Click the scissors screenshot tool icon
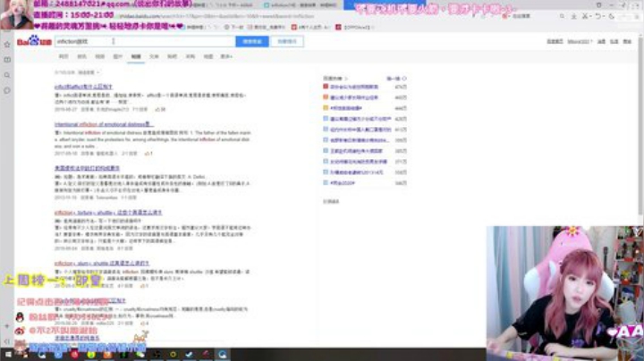This screenshot has height=361, width=644. click(x=585, y=16)
